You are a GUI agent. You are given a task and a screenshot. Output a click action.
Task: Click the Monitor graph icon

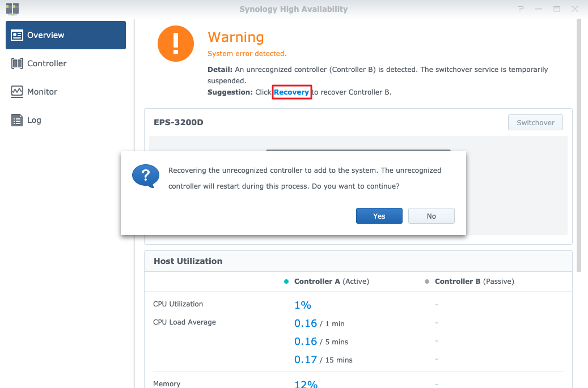17,92
